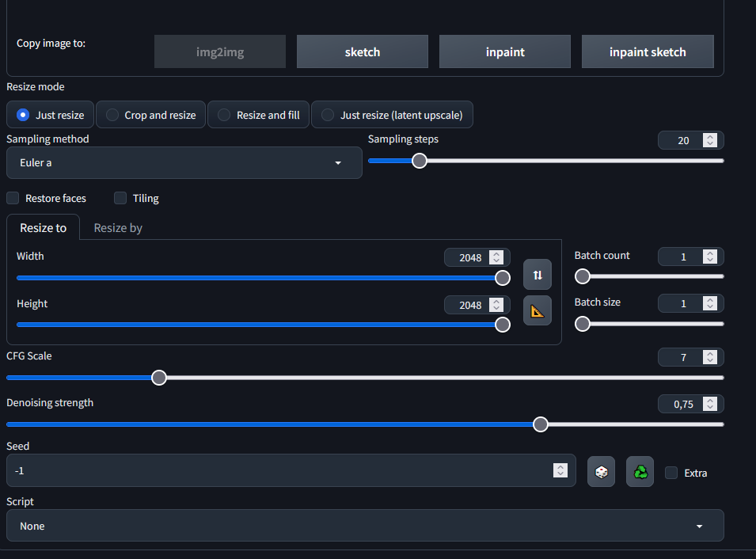Viewport: 756px width, 559px height.
Task: Expand the Script dropdown
Action: click(x=364, y=526)
